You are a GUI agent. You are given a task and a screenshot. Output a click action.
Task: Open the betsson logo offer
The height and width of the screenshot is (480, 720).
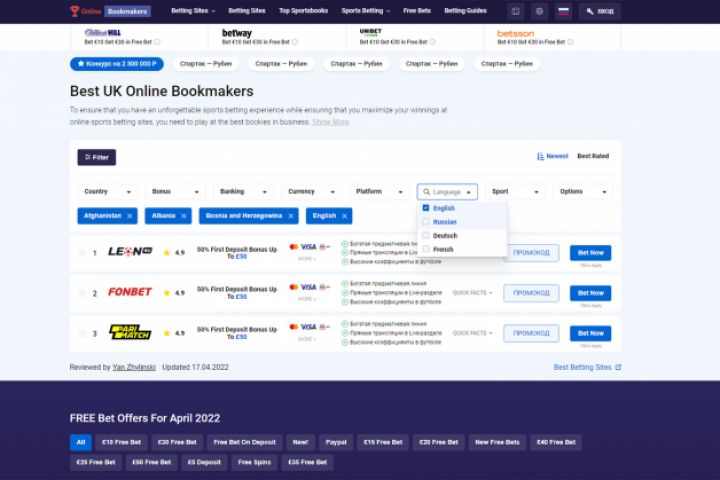[515, 34]
